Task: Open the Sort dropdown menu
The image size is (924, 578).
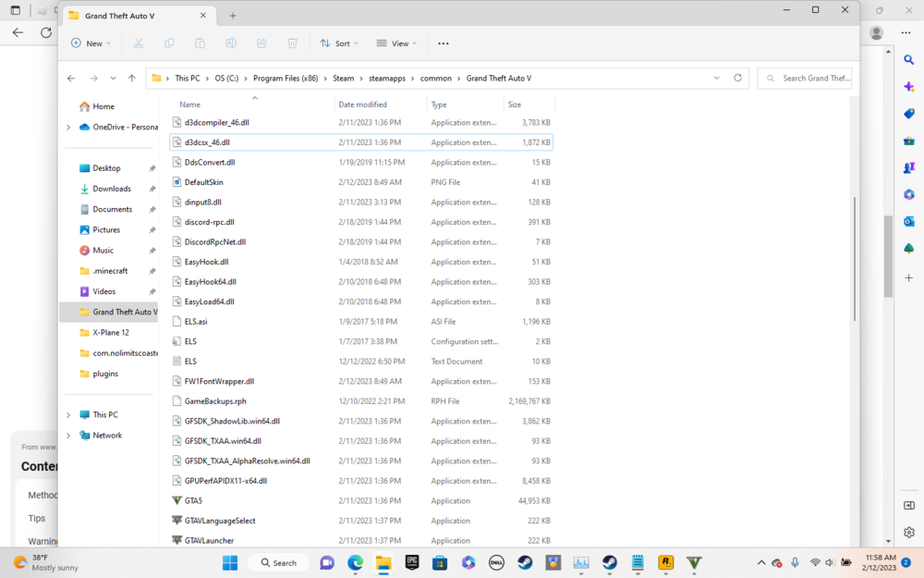Action: click(339, 43)
